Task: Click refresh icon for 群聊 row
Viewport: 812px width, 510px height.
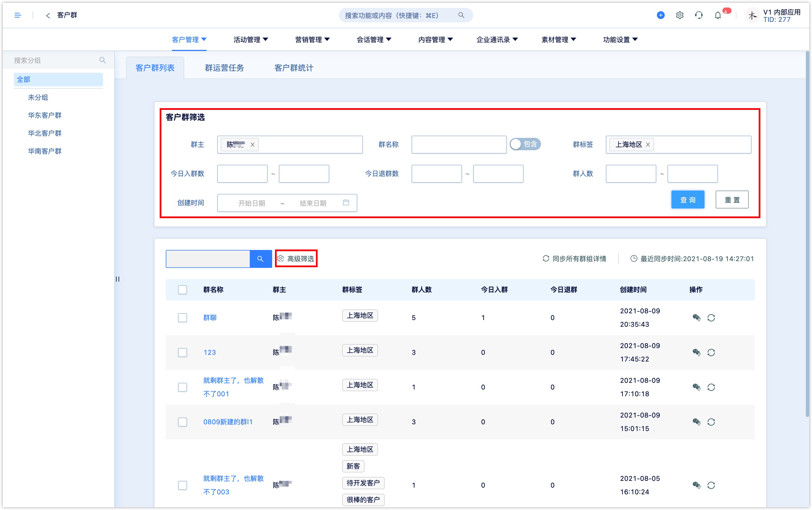Action: tap(711, 317)
